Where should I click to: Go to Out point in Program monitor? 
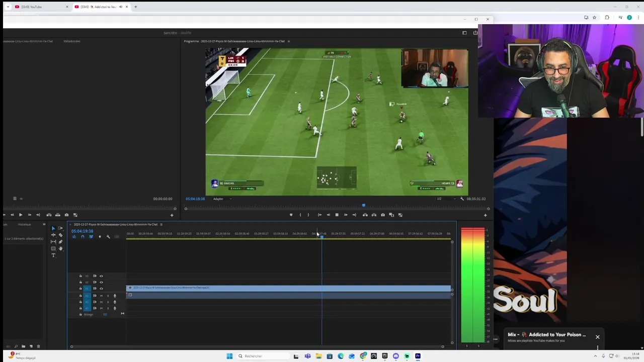354,215
